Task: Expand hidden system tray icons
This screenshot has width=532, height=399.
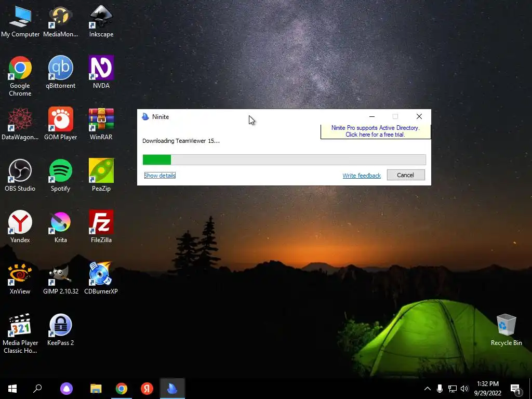Action: coord(428,389)
